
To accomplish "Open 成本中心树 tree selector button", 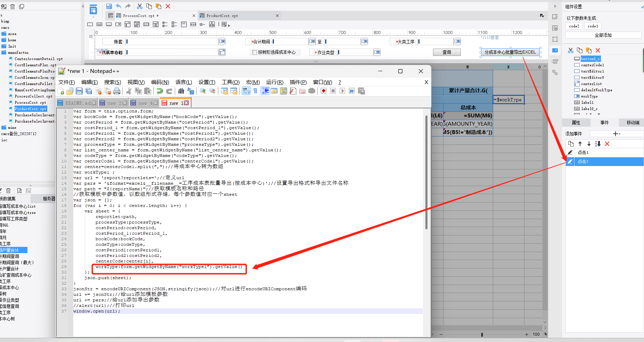I will [222, 52].
